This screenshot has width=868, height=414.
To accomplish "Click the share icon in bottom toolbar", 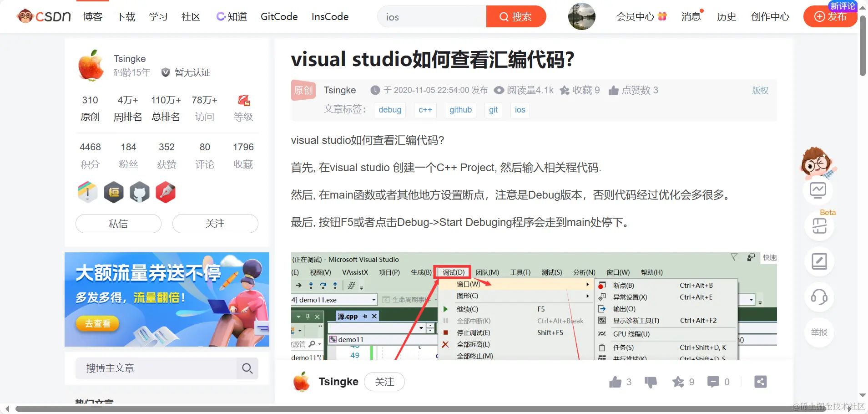I will [761, 382].
